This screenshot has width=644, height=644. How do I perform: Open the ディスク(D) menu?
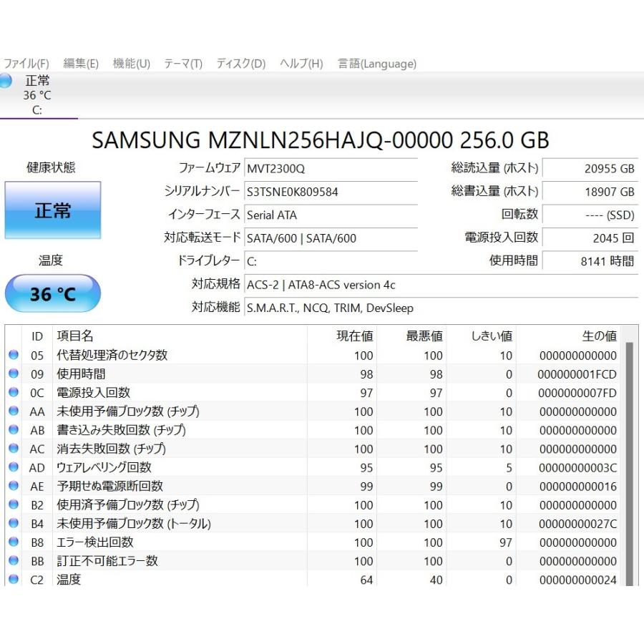click(x=241, y=64)
